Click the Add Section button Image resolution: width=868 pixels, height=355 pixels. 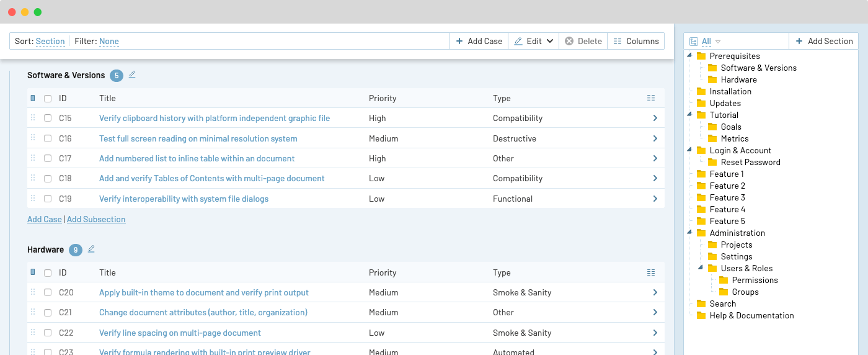(824, 41)
